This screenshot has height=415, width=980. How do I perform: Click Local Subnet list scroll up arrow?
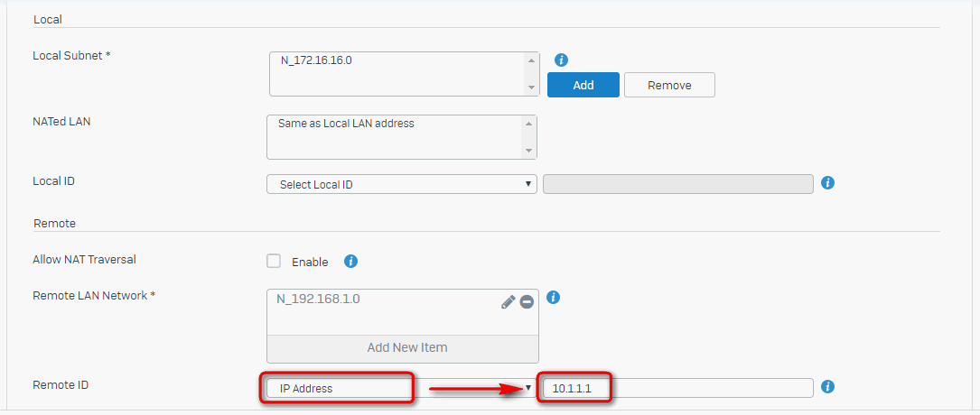pos(531,60)
